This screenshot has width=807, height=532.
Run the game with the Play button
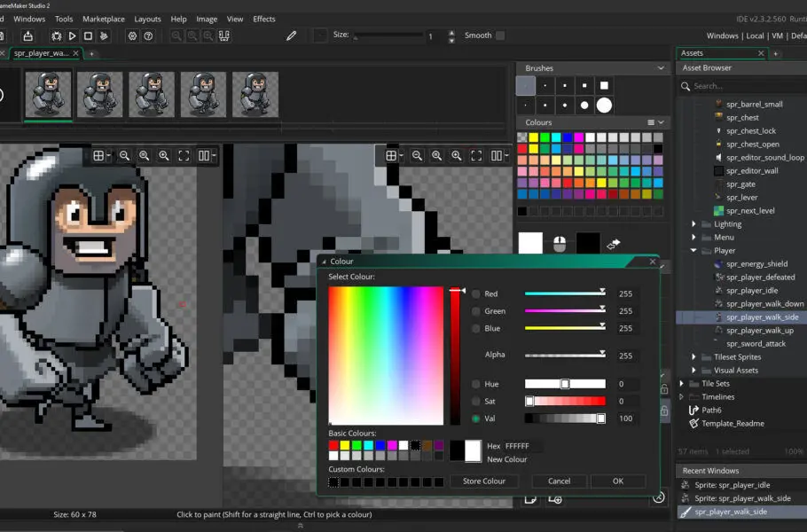tap(73, 36)
